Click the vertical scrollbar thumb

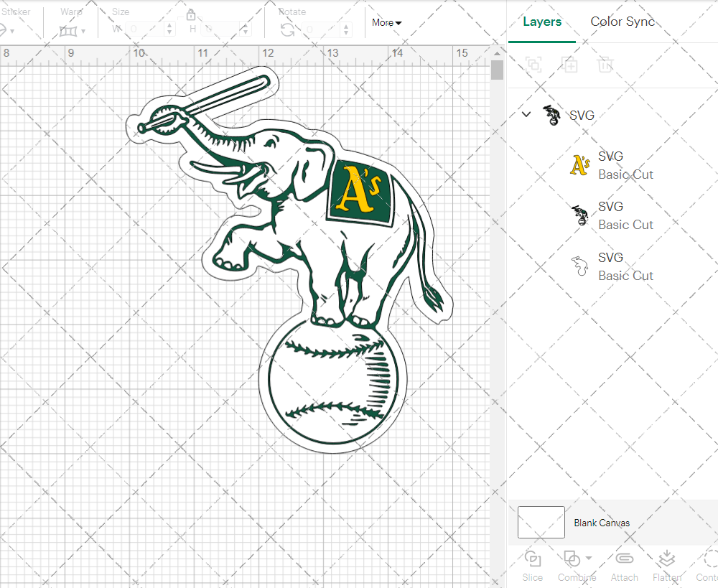[x=497, y=70]
